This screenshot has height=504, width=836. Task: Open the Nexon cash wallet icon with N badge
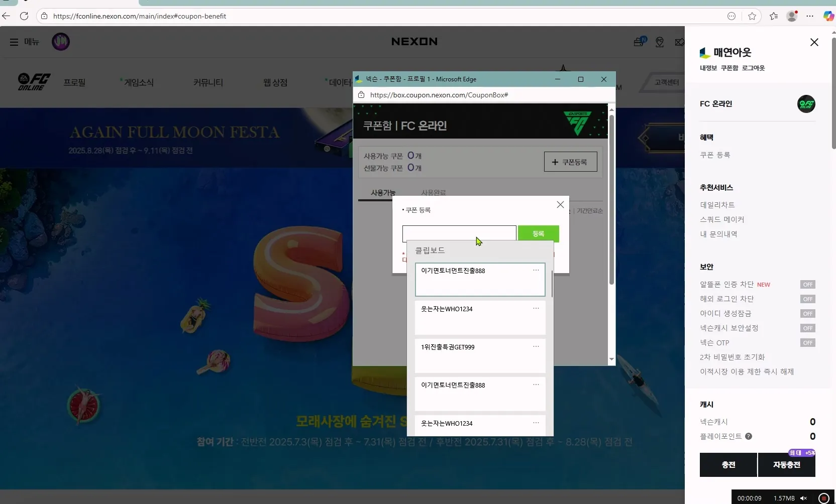point(640,42)
